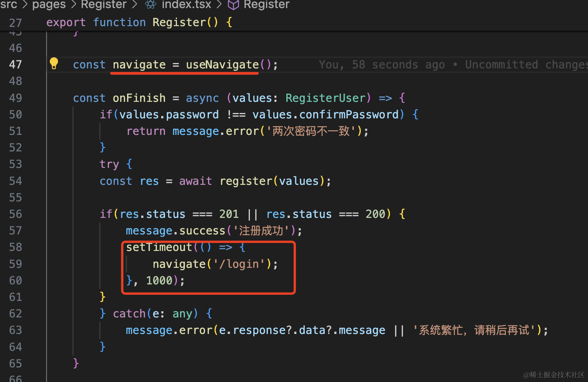Click the catch keyword on line 62

point(129,314)
